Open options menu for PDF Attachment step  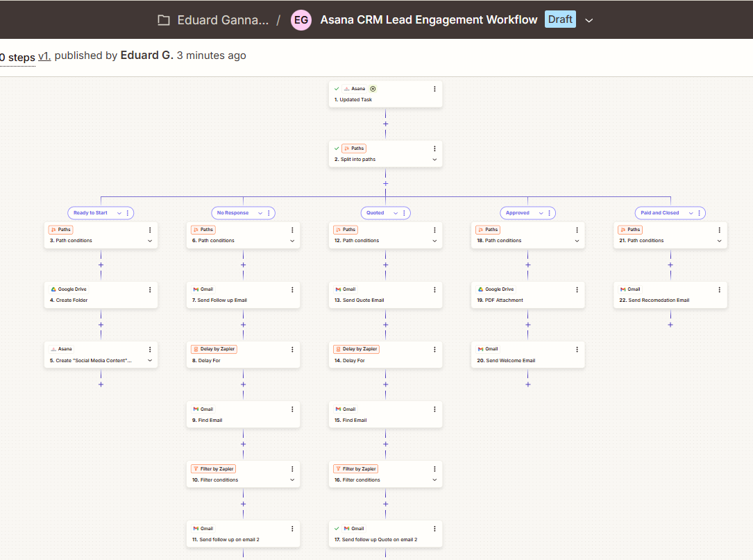(x=577, y=289)
